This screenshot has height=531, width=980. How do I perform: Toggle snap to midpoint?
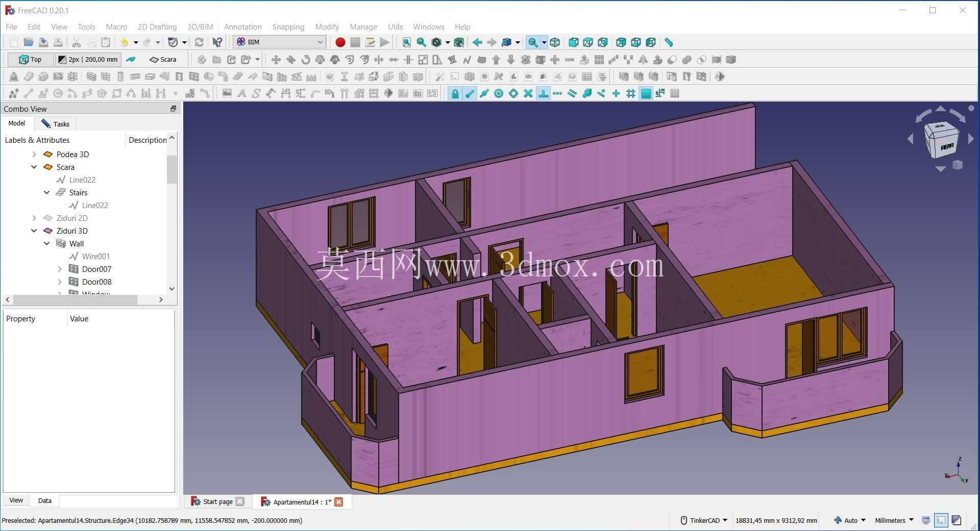tap(484, 93)
